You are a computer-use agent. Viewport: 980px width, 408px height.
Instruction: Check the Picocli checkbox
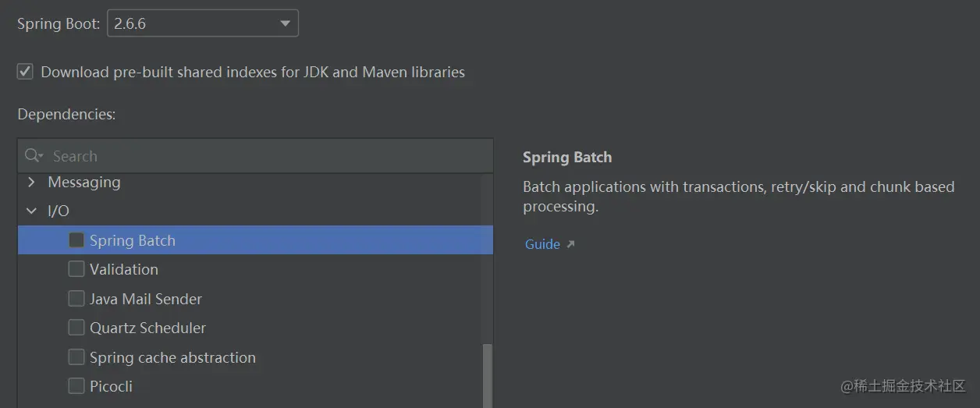[x=76, y=386]
